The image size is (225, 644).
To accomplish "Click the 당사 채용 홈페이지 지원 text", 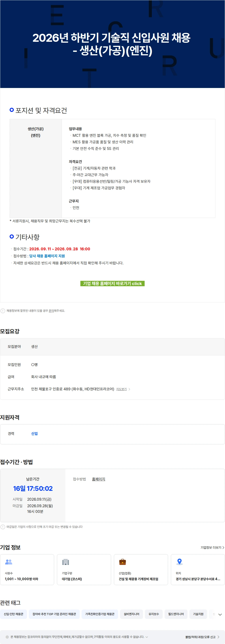I will [47, 256].
